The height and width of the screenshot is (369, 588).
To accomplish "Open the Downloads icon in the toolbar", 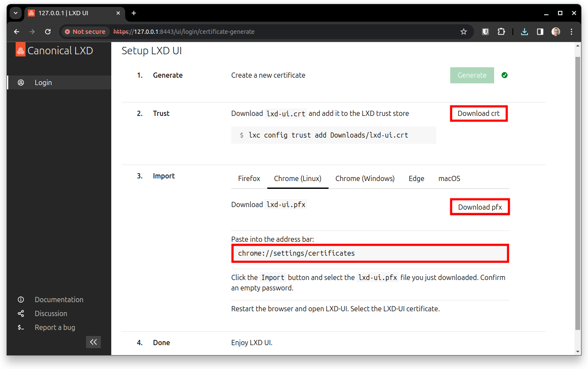I will (524, 31).
